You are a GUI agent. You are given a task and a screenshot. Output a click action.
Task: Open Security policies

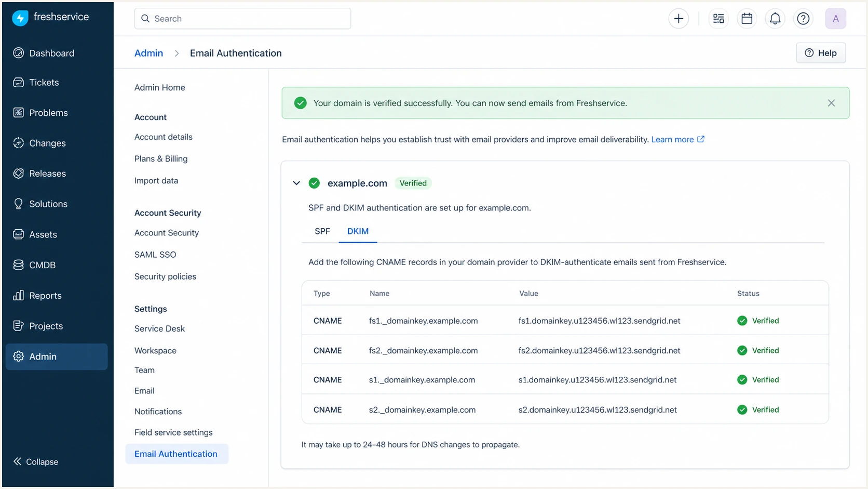165,276
